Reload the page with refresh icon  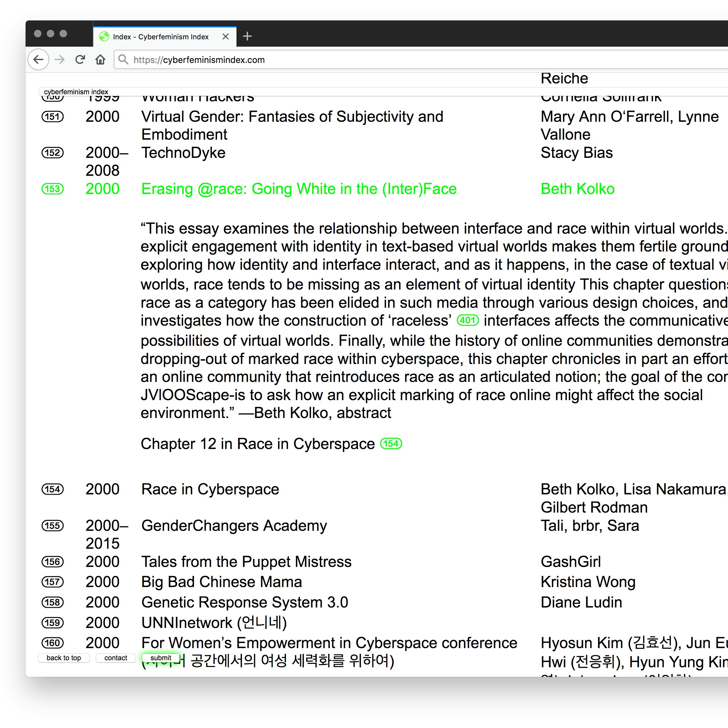80,59
